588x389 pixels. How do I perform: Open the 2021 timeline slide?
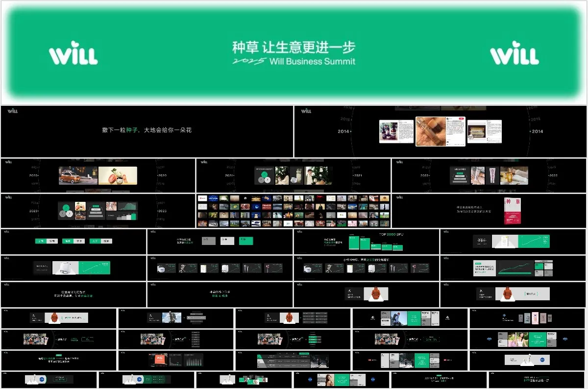pos(294,175)
